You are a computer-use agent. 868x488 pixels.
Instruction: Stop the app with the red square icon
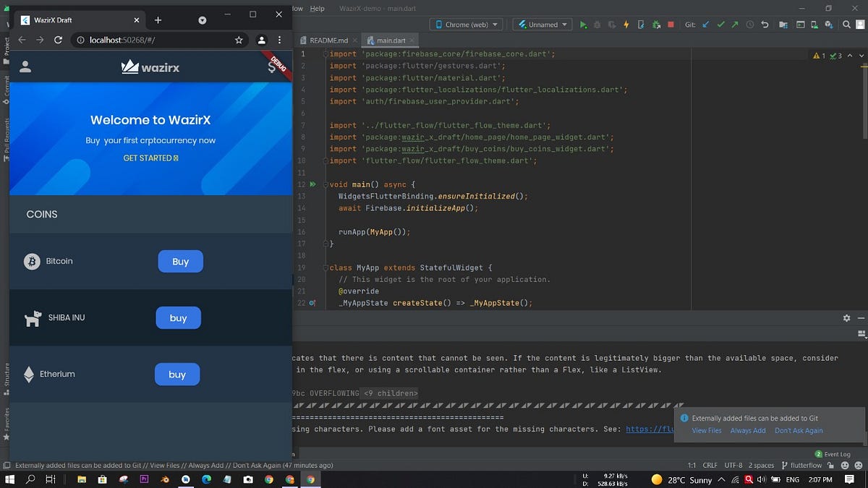click(671, 24)
